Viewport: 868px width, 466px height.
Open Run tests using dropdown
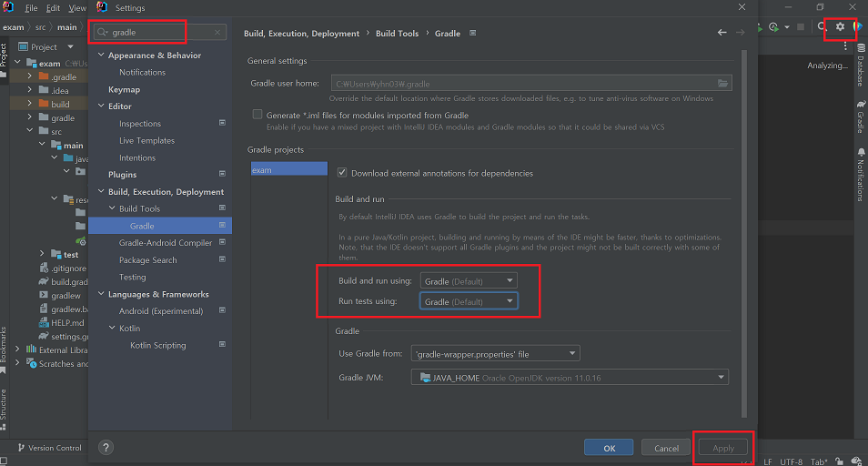(x=469, y=301)
